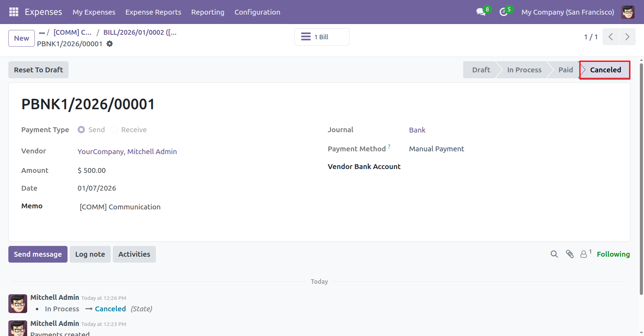
Task: Expand the breadcrumb ellipsis menu
Action: click(42, 33)
